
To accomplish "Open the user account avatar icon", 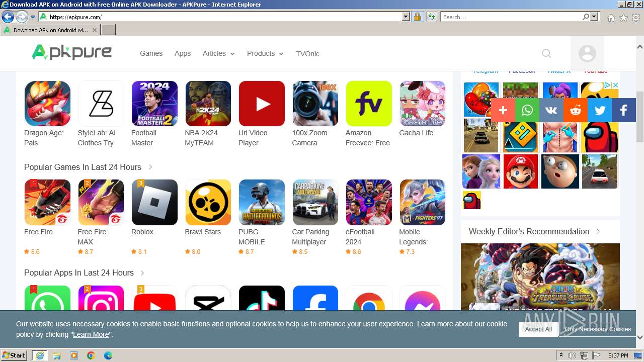I will pyautogui.click(x=587, y=53).
